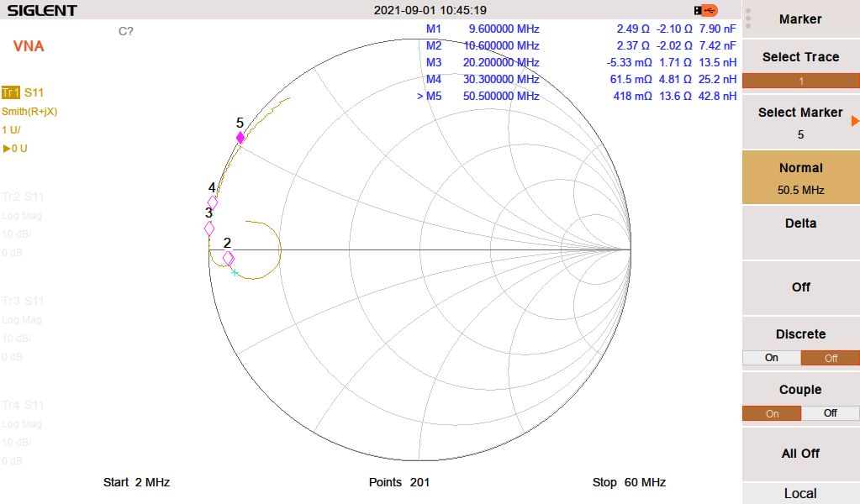
Task: Click the 42.8 nH inductance value
Action: pos(717,97)
